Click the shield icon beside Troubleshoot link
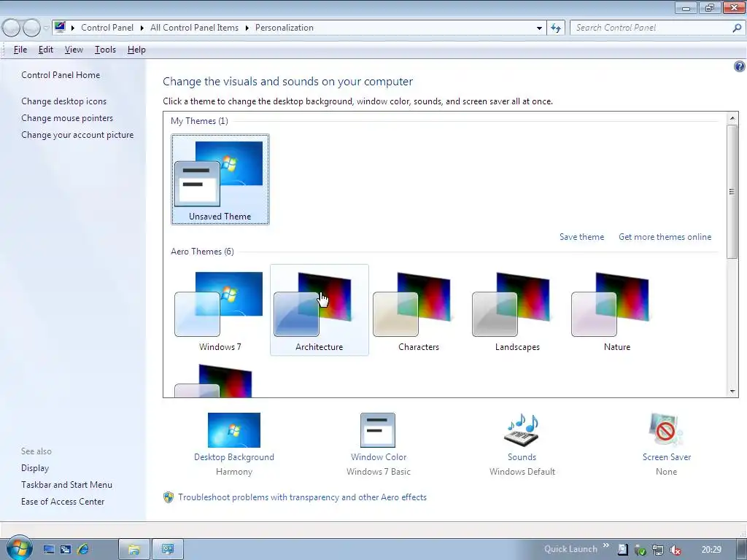The width and height of the screenshot is (747, 560). [169, 497]
